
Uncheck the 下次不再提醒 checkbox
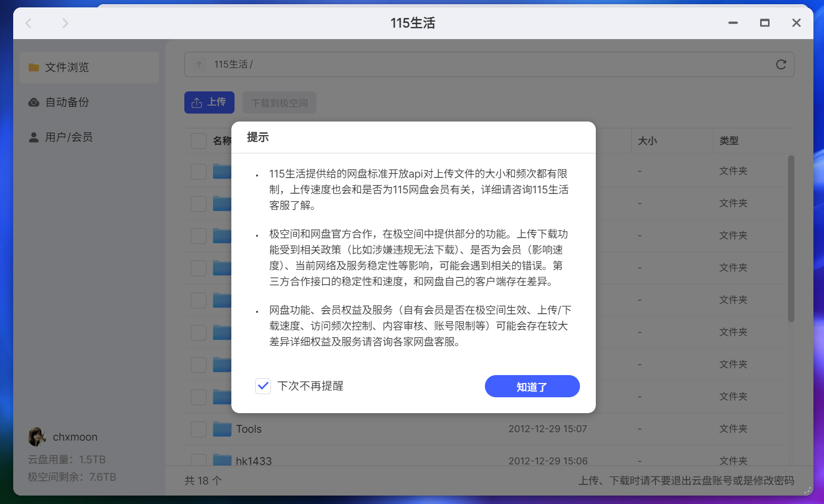point(263,386)
